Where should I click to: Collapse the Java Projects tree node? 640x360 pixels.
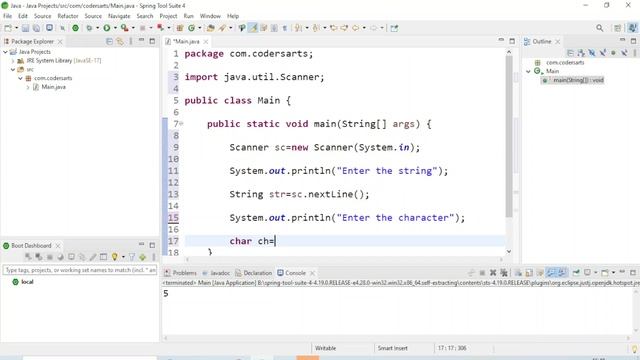tap(5, 52)
